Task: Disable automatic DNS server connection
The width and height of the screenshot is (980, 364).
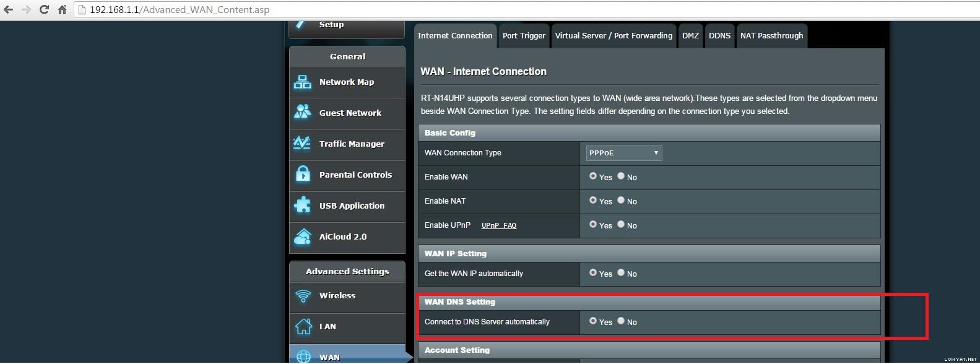Action: pyautogui.click(x=621, y=321)
